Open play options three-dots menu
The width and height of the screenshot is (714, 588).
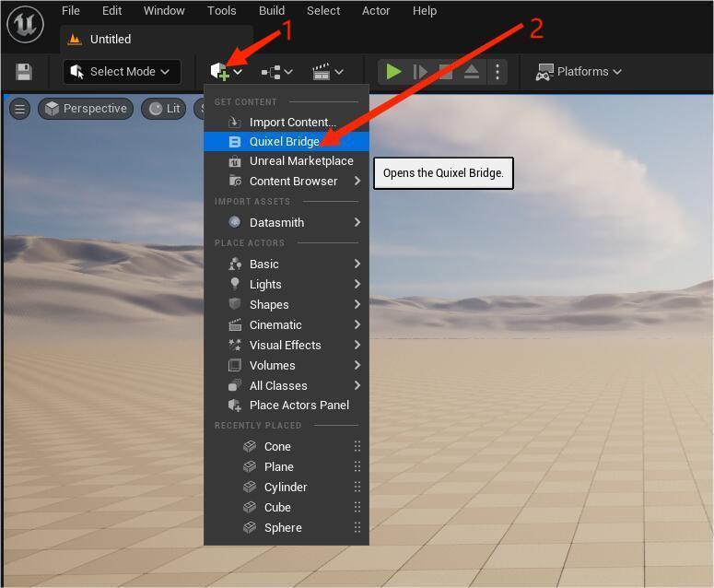pyautogui.click(x=497, y=72)
